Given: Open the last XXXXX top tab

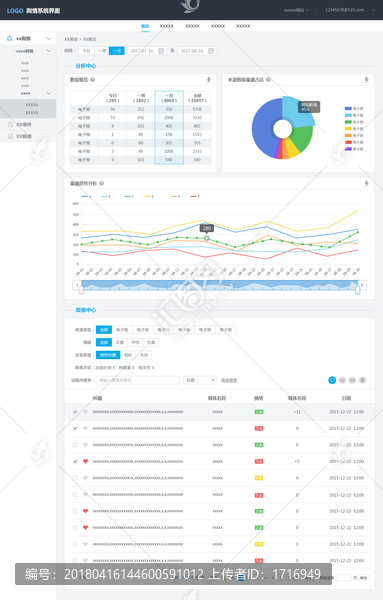Looking at the screenshot, I should (x=243, y=26).
